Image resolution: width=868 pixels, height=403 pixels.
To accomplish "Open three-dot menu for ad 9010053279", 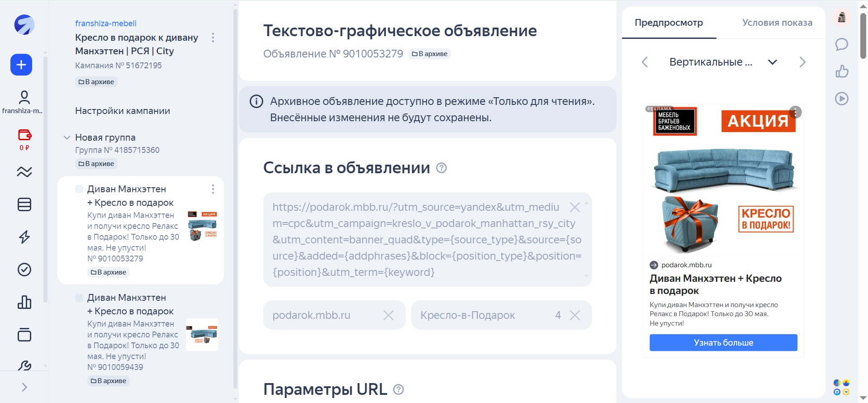I will pos(213,189).
